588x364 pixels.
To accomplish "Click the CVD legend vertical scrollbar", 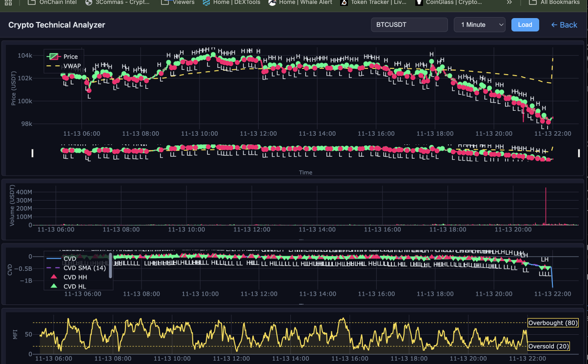I will tap(111, 266).
